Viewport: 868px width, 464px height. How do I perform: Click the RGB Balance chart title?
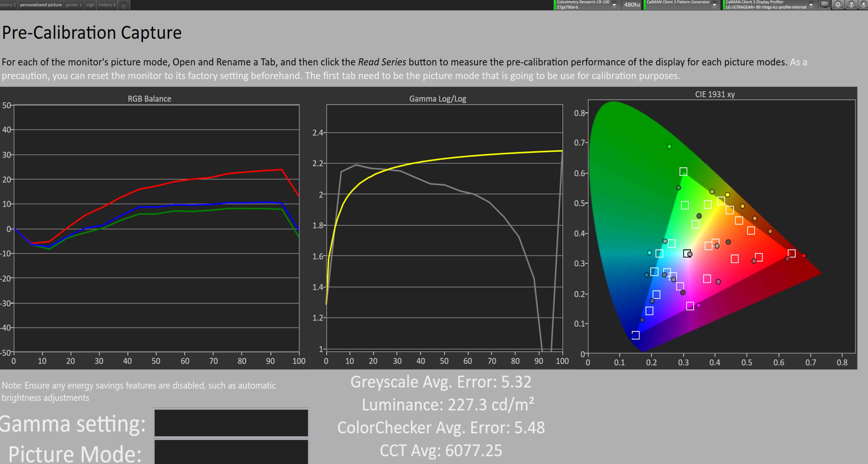[149, 99]
